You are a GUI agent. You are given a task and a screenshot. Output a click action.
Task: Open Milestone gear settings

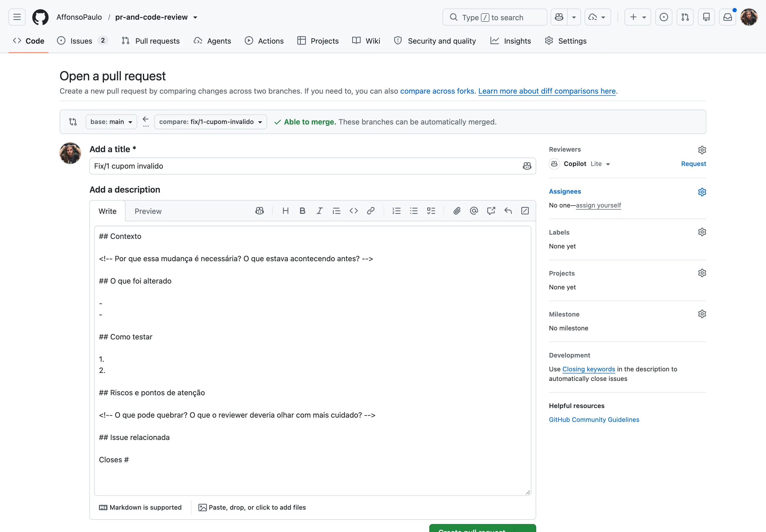(x=702, y=314)
